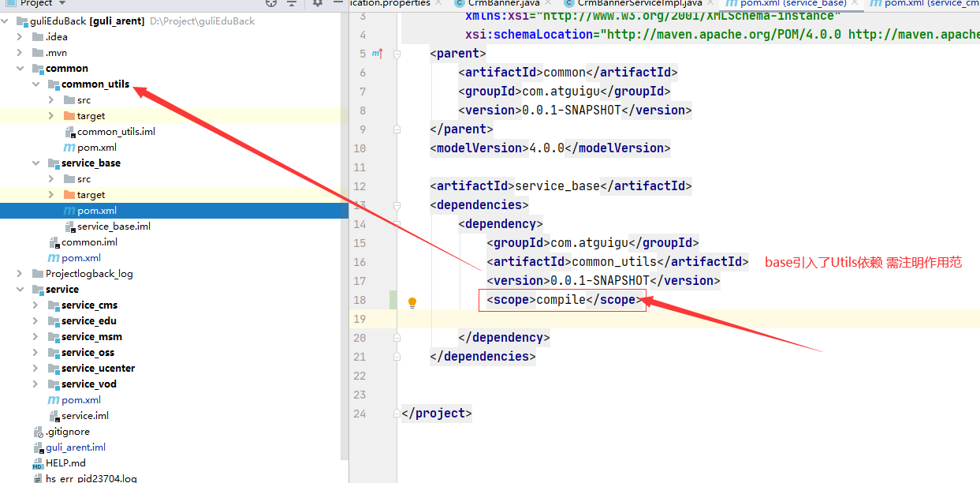Click the service_base module folder icon
Image resolution: width=980 pixels, height=483 pixels.
point(54,163)
